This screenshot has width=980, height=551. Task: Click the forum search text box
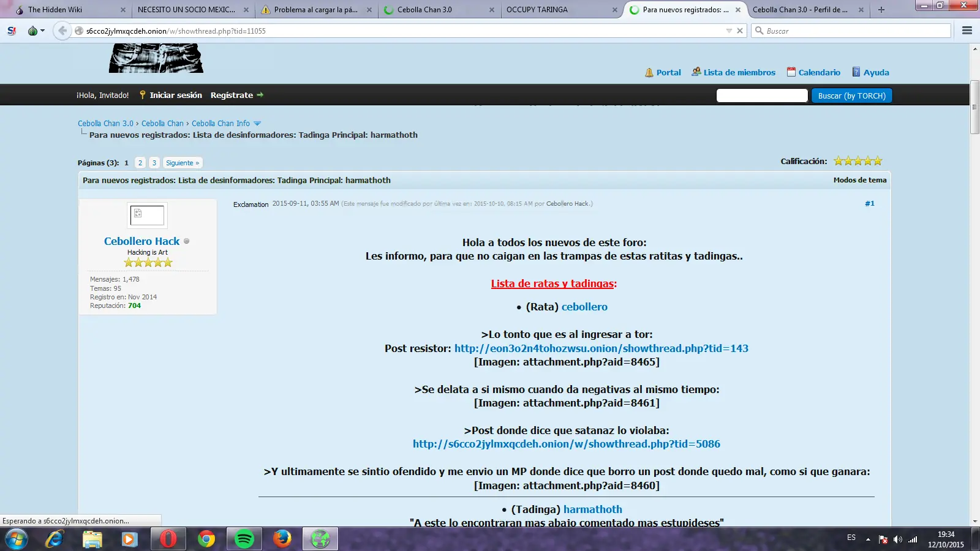coord(762,96)
